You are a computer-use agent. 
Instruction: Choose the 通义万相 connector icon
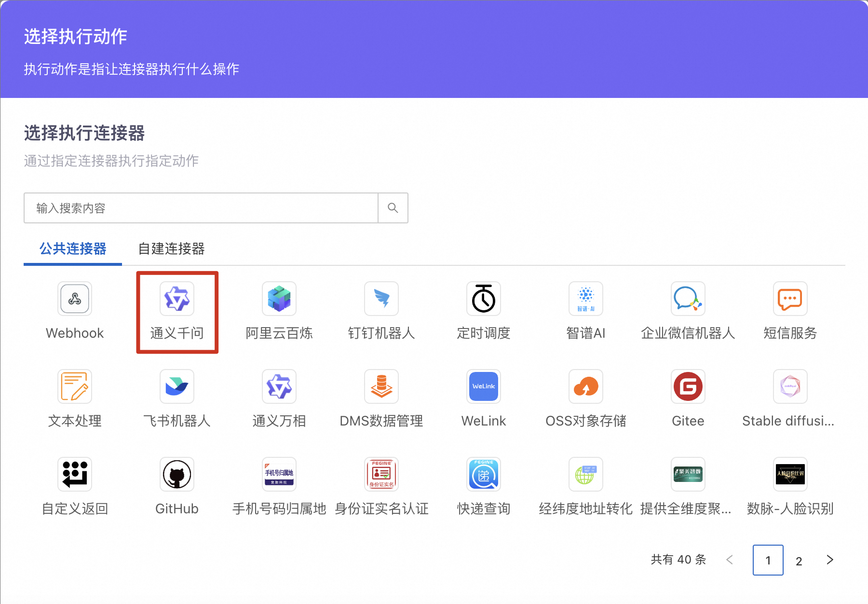click(279, 386)
